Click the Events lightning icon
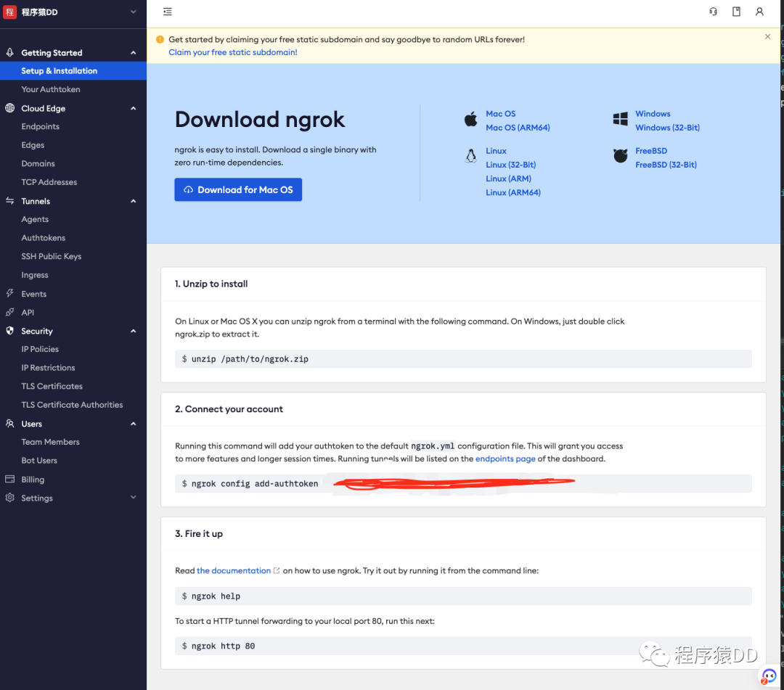Viewport: 784px width, 690px height. (9, 293)
